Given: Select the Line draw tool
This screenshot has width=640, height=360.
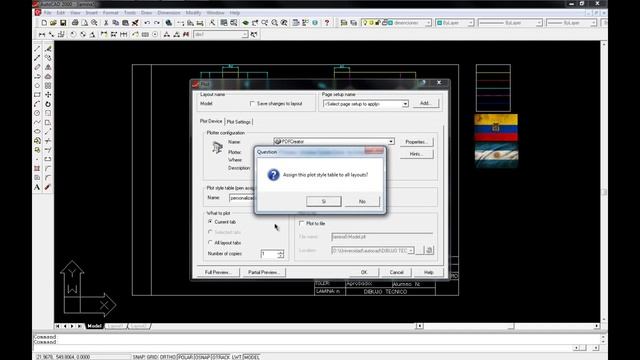Looking at the screenshot, I should (x=37, y=49).
